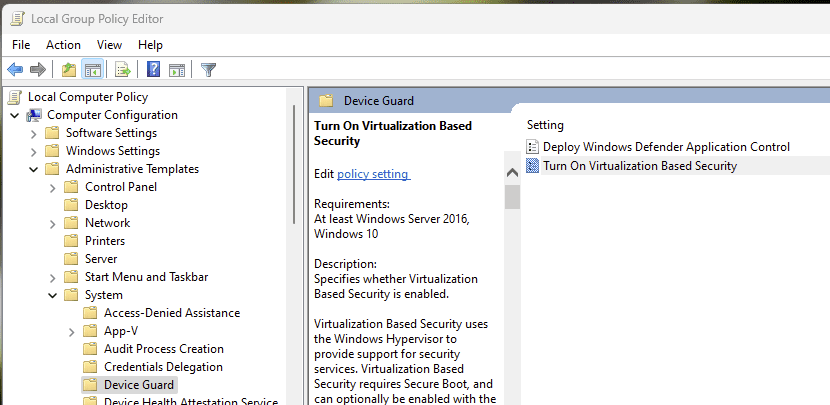Open the Action menu
830x405 pixels.
click(63, 45)
